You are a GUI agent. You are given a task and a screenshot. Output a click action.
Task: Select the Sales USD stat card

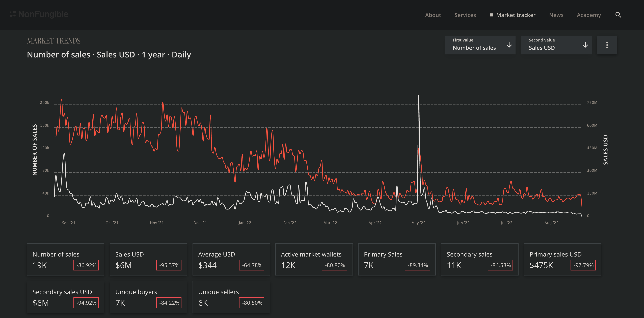click(x=148, y=259)
